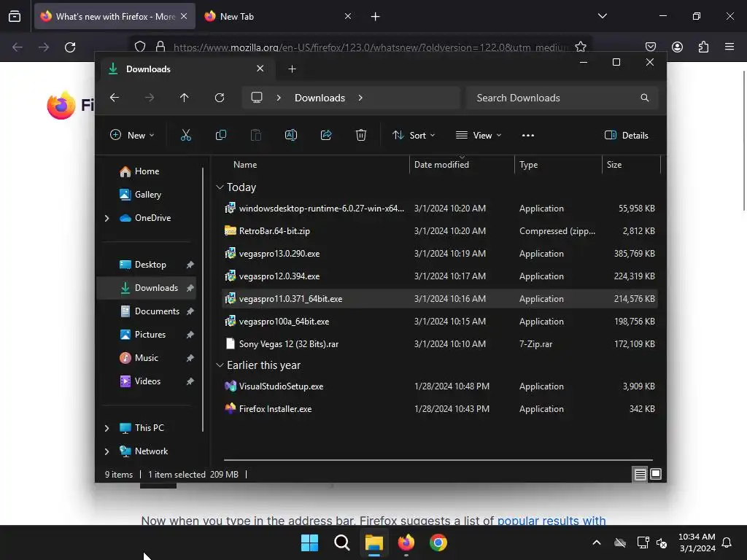Click the Cut scissors icon in Explorer toolbar
The height and width of the screenshot is (560, 747).
(186, 135)
